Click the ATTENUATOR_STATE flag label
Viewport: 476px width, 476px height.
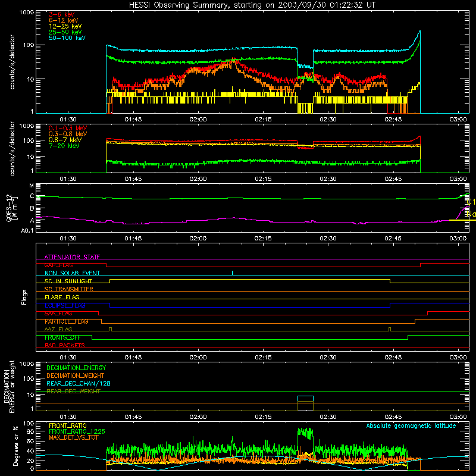72,257
